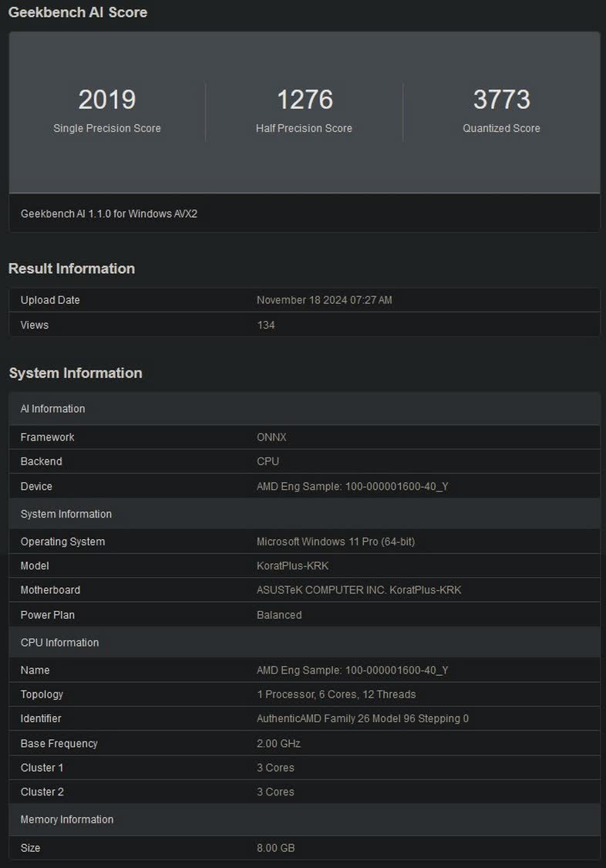606x868 pixels.
Task: Click the Base Frequency 2.00 GHz value
Action: (278, 744)
